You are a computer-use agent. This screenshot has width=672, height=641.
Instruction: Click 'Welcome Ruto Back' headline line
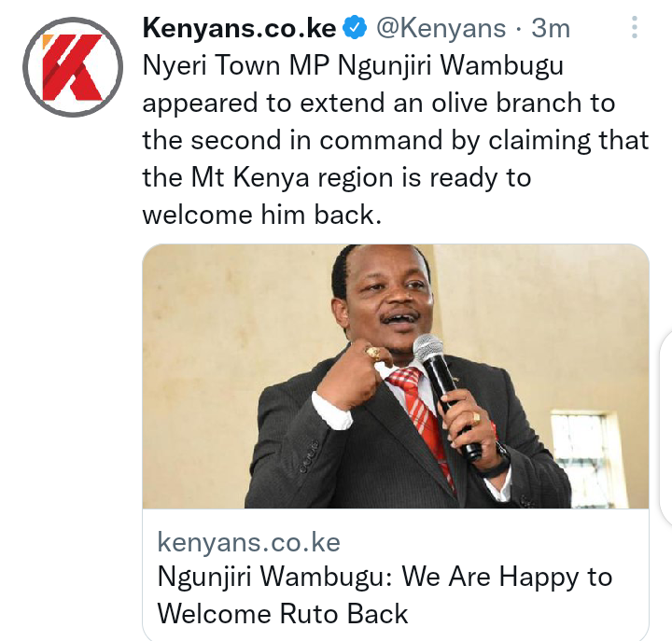click(x=283, y=614)
